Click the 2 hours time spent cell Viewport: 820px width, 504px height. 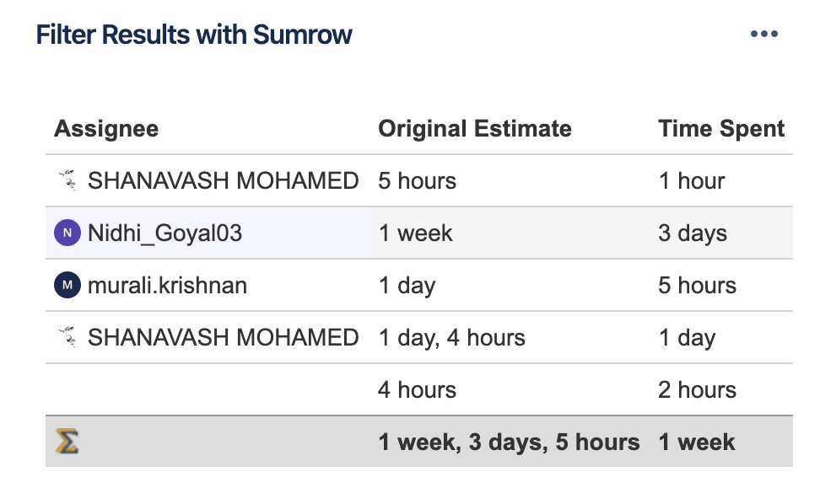coord(697,389)
